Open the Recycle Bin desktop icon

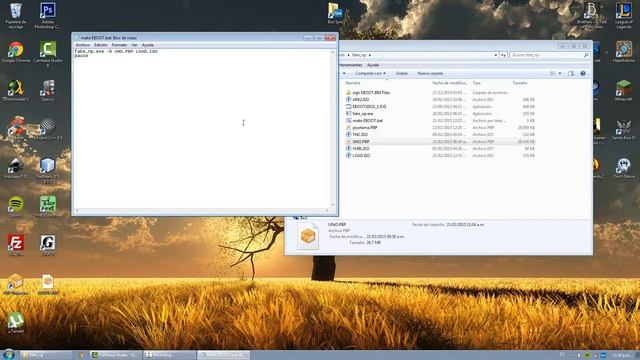tap(16, 16)
